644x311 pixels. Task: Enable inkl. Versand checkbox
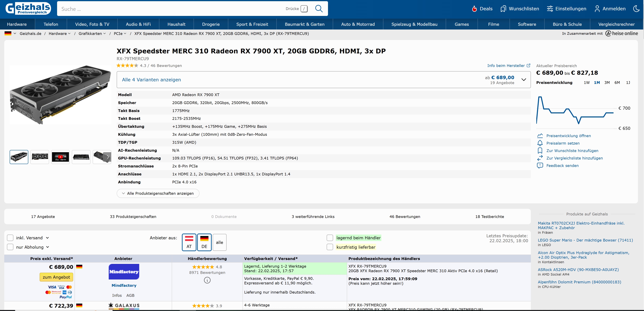[x=10, y=238]
